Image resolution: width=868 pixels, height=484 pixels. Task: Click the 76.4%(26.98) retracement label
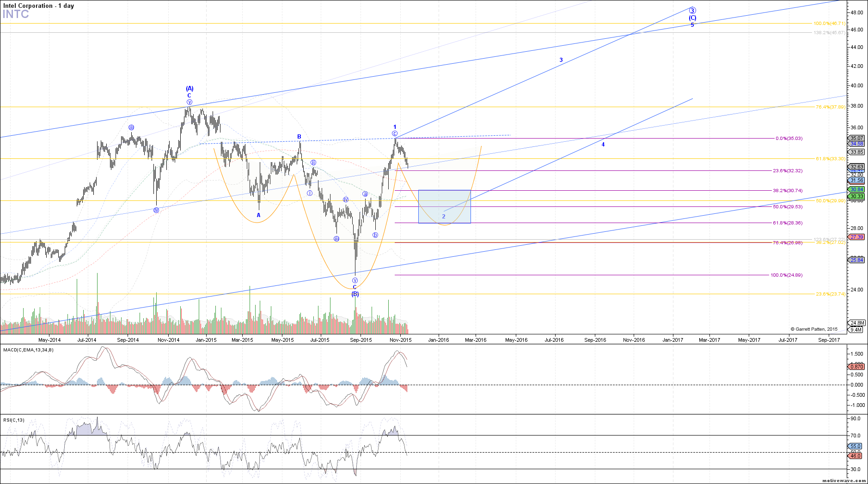click(788, 242)
